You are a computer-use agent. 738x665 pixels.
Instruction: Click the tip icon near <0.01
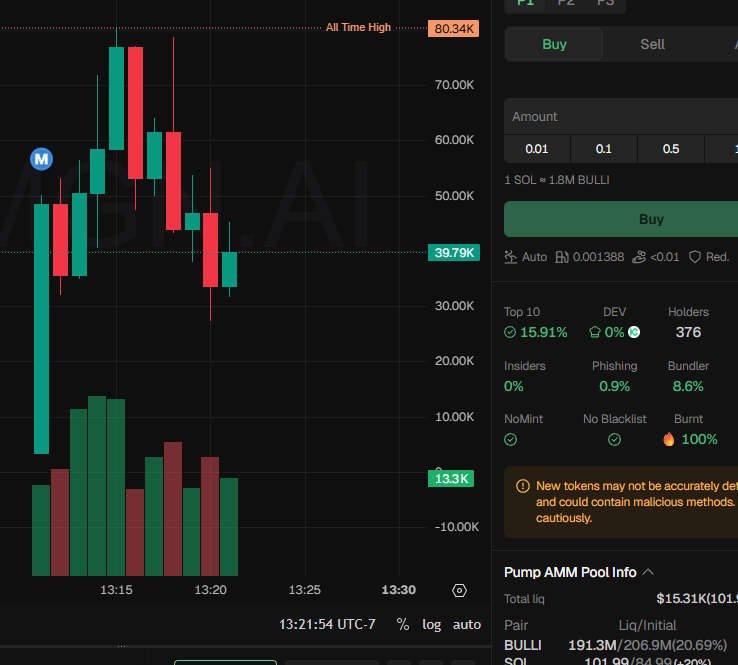(639, 257)
